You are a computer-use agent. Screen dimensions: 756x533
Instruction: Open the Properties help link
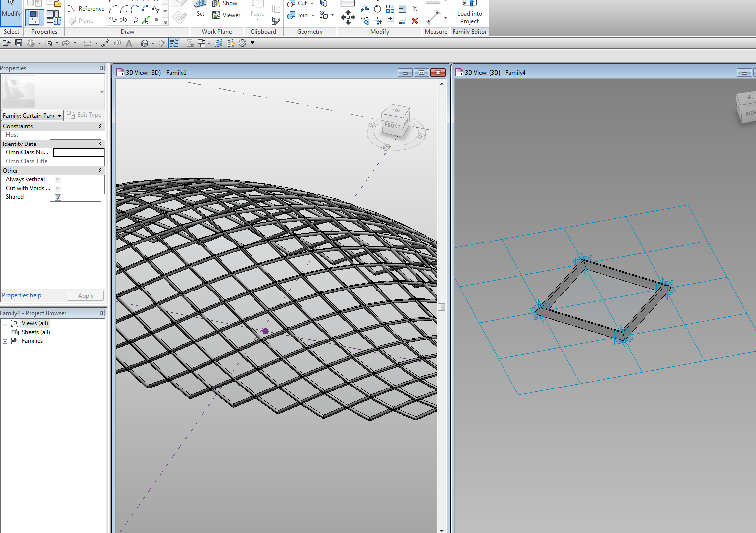click(22, 295)
